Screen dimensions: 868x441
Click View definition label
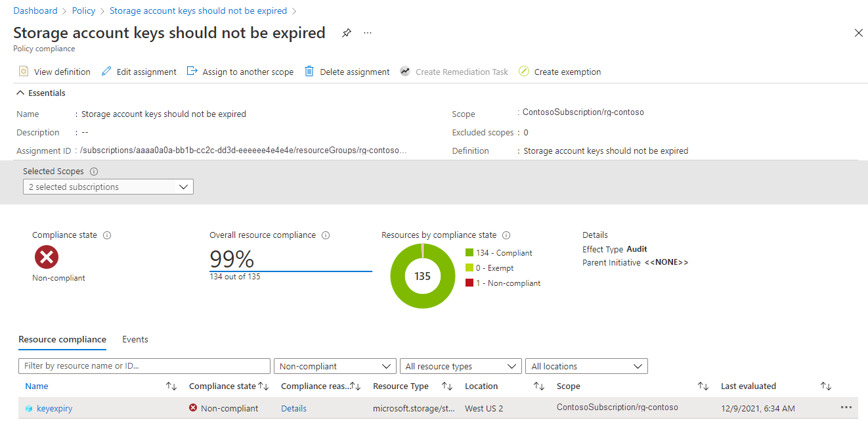point(62,72)
